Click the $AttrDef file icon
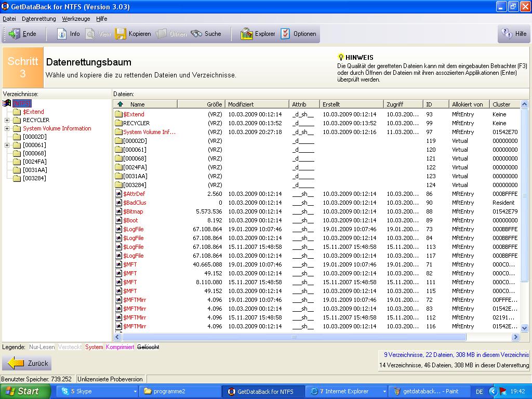The height and width of the screenshot is (399, 532). [x=118, y=194]
